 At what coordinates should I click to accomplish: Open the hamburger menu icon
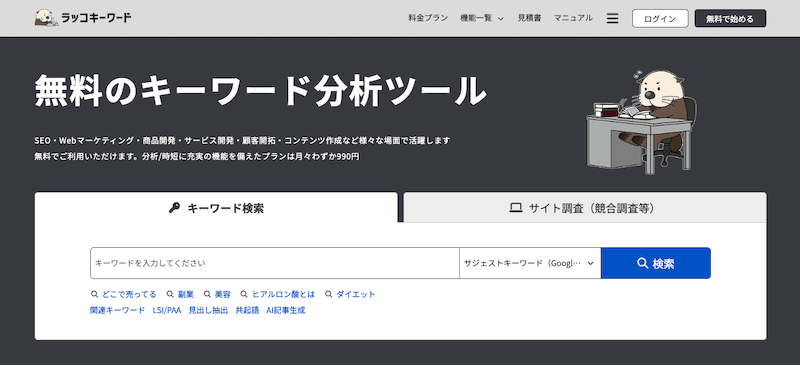pos(612,18)
